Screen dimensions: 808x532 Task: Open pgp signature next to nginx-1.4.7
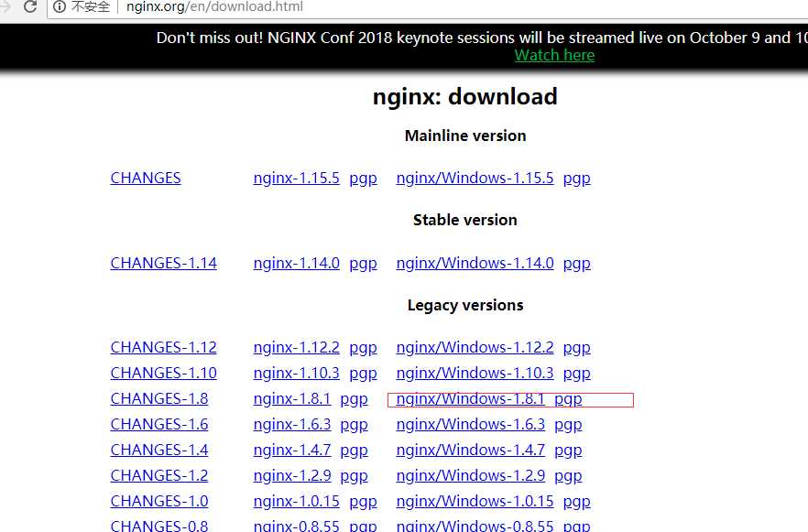(354, 451)
